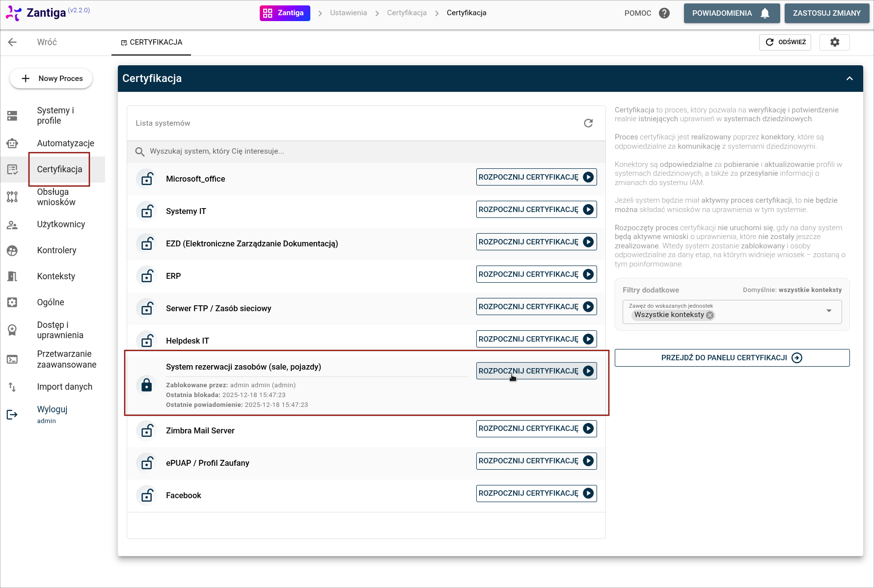The height and width of the screenshot is (588, 874).
Task: Click the back arrow icon beside Wróć
Action: 13,42
